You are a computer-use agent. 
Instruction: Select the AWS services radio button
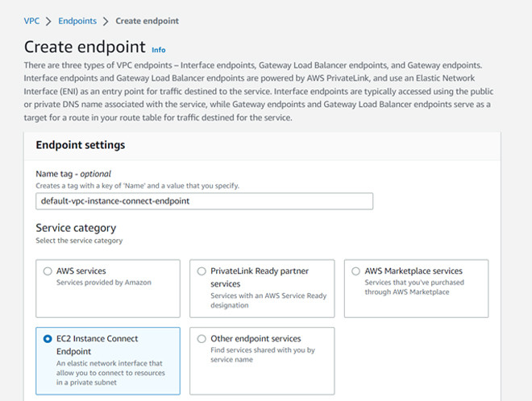pos(48,271)
